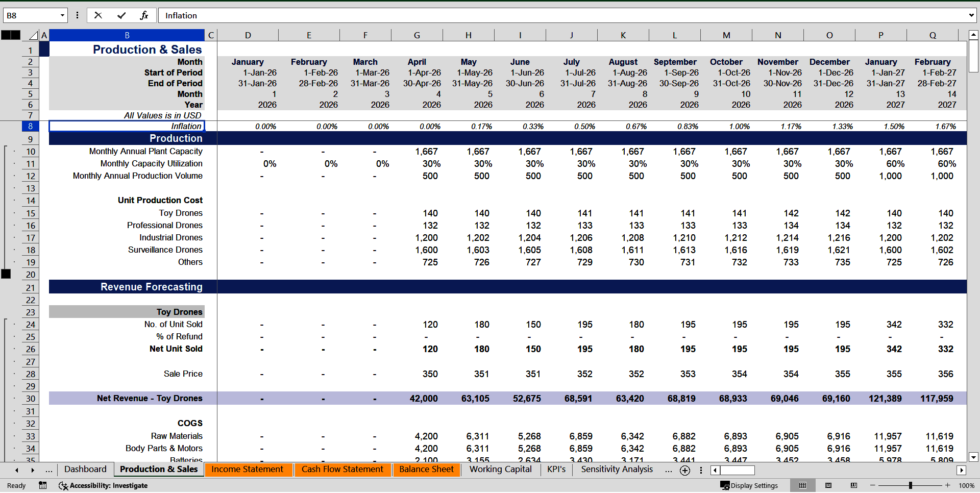The width and height of the screenshot is (980, 493).
Task: Confirm the entry with the checkmark icon
Action: [121, 15]
